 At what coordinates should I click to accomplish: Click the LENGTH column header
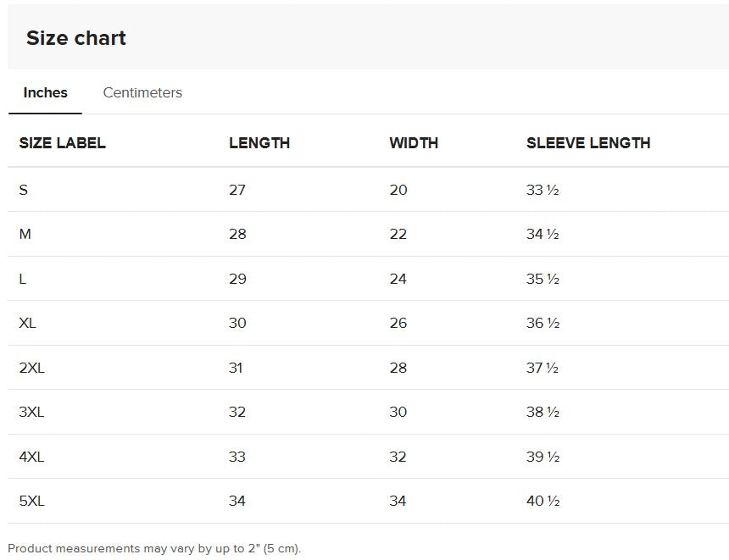(259, 143)
